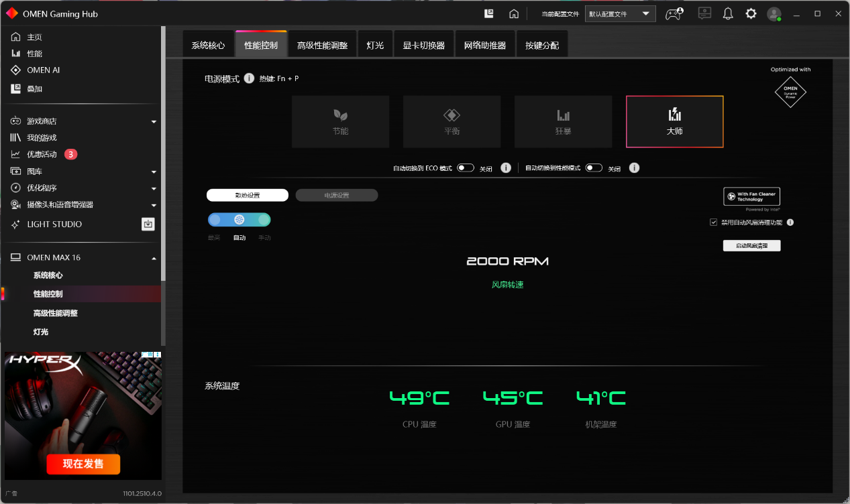Open the notifications bell icon

(728, 13)
